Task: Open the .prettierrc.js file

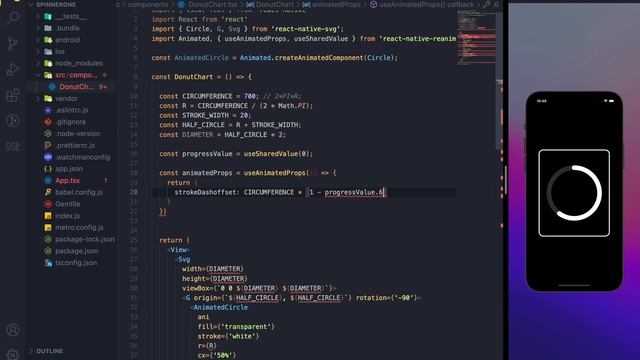Action: [75, 145]
